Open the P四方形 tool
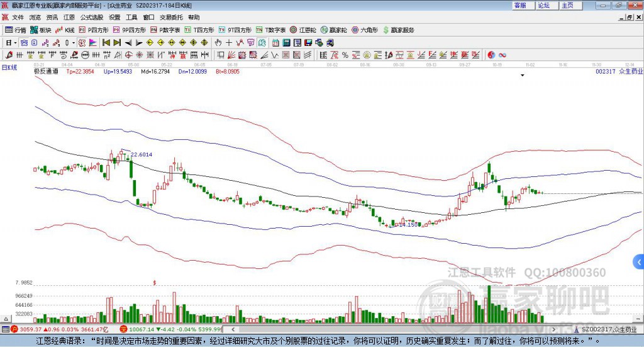This screenshot has height=347, width=644. pyautogui.click(x=94, y=30)
